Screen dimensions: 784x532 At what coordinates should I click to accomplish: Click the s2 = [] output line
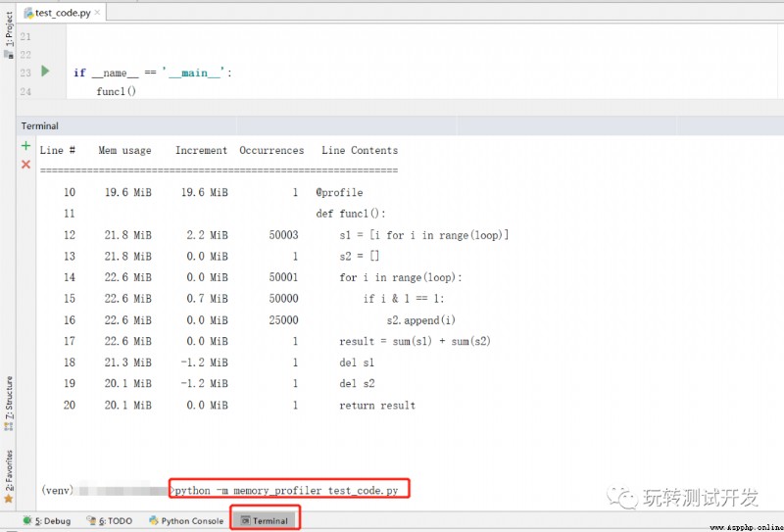pyautogui.click(x=360, y=257)
